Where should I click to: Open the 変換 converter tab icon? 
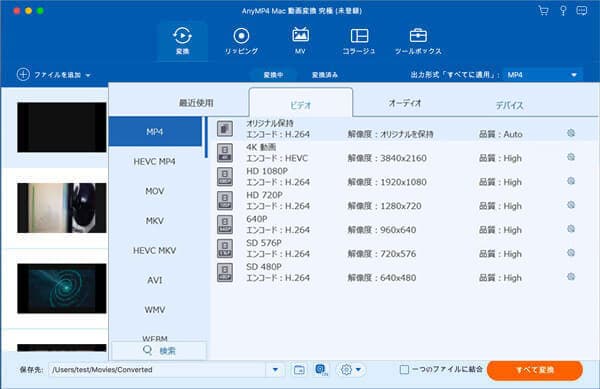click(x=182, y=41)
